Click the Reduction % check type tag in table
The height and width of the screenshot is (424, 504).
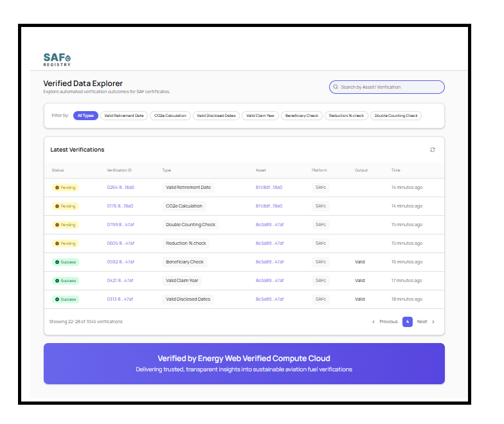pyautogui.click(x=186, y=243)
